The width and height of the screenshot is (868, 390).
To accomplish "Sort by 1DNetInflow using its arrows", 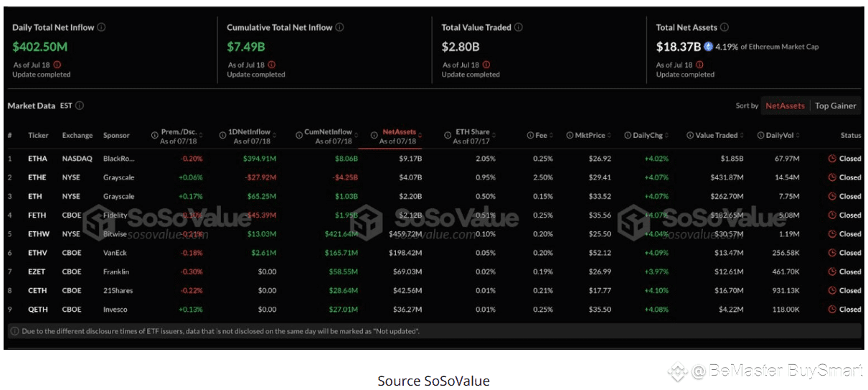I will (275, 135).
